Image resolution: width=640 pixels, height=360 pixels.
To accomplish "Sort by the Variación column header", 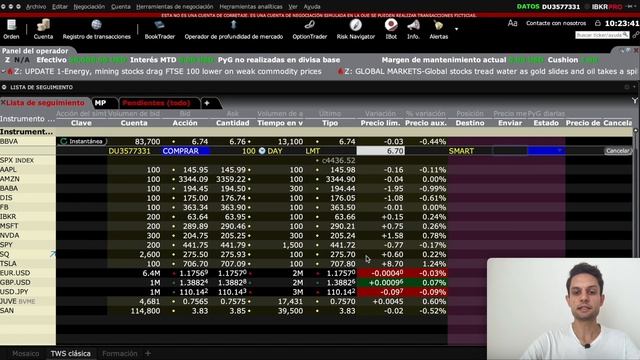I will pyautogui.click(x=380, y=114).
